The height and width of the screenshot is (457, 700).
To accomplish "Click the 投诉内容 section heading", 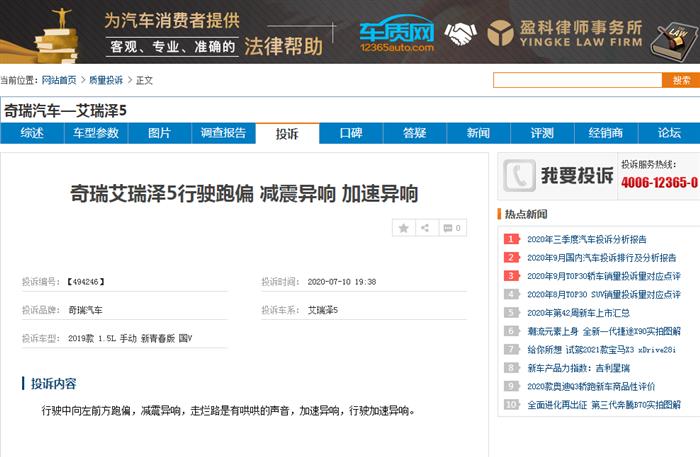I will click(x=54, y=384).
